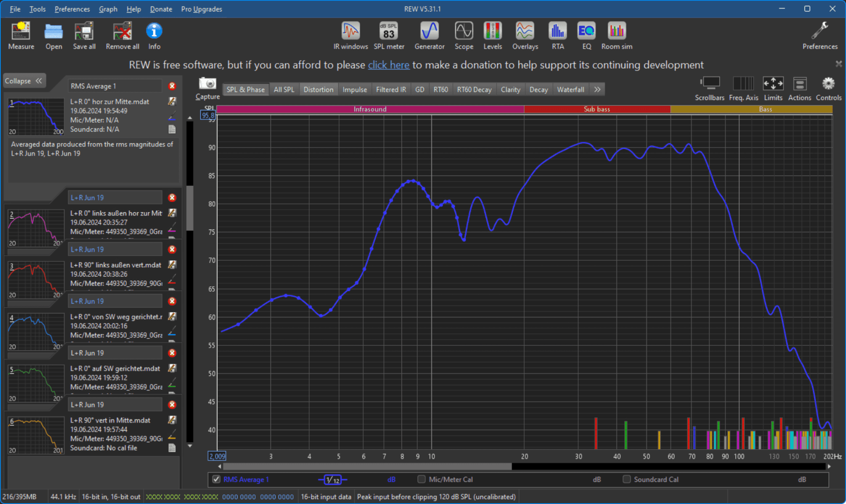The height and width of the screenshot is (504, 846).
Task: Click the horizontal graph scrollbar thumb
Action: [368, 466]
